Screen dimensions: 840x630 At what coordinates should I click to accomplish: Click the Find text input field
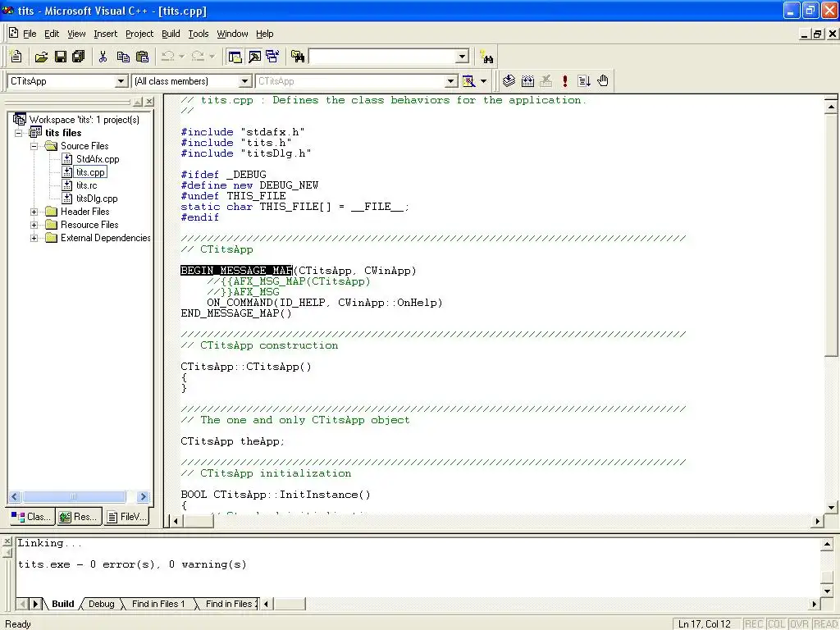pyautogui.click(x=382, y=57)
